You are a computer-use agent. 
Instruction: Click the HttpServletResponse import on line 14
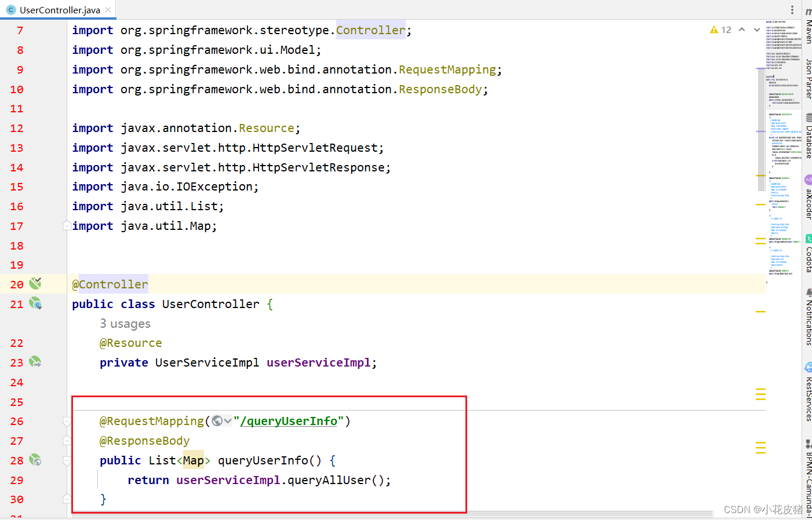coord(319,167)
